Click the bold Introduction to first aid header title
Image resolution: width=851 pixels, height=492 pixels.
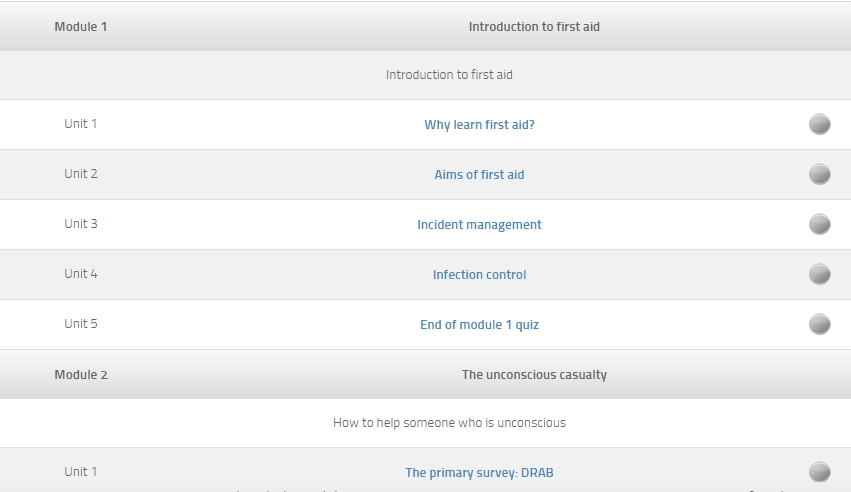click(534, 27)
